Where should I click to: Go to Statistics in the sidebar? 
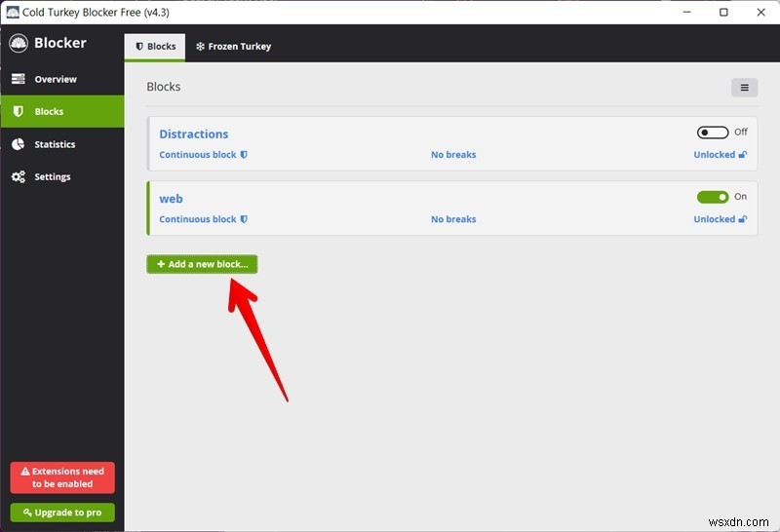click(x=62, y=144)
